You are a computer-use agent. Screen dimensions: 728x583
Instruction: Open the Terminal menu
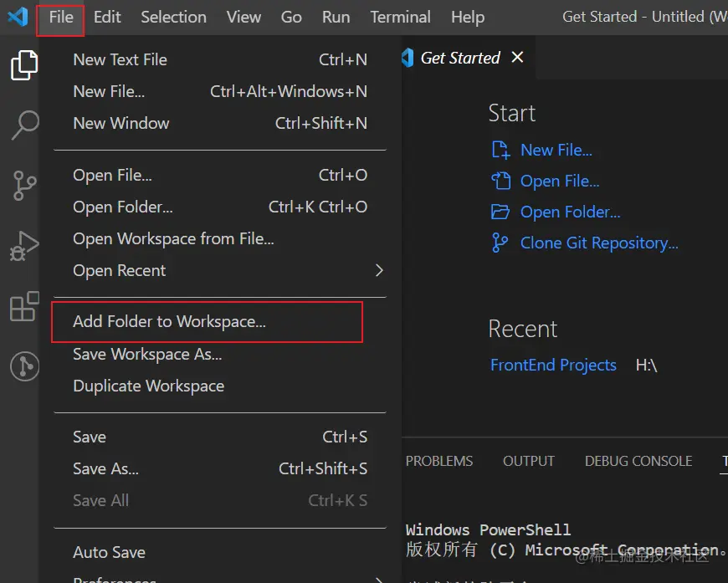tap(400, 18)
